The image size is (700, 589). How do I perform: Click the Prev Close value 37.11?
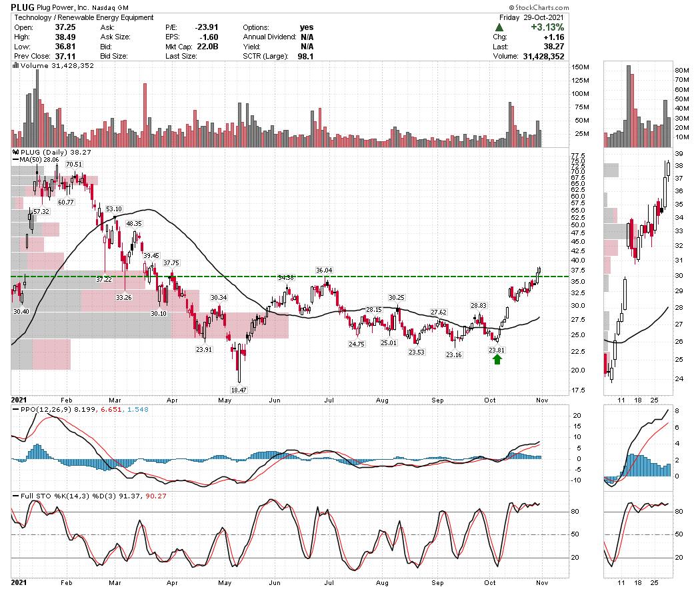tap(65, 56)
